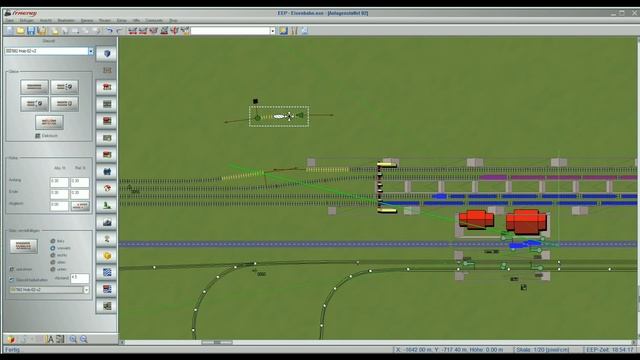This screenshot has width=640, height=360.
Task: Click the large red building on the right
Action: (x=526, y=222)
